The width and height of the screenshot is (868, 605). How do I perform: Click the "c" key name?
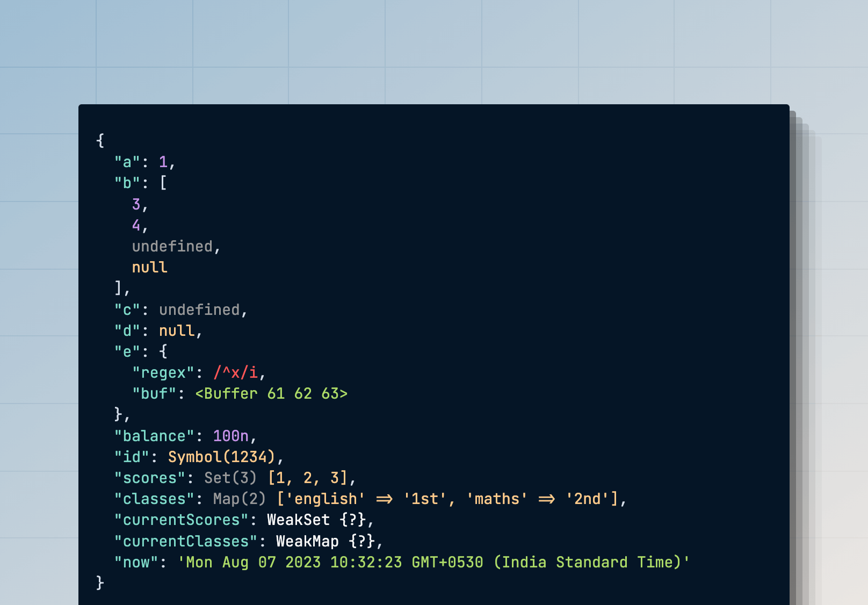(127, 310)
